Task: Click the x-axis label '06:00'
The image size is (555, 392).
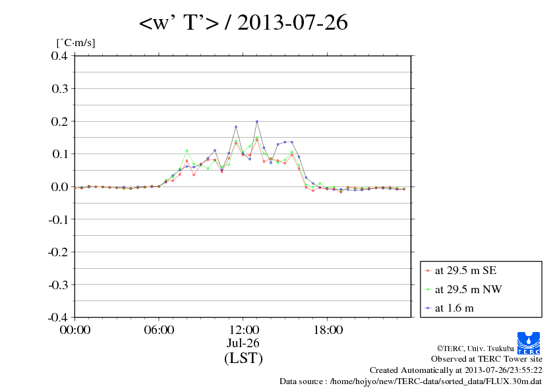Action: click(x=159, y=330)
